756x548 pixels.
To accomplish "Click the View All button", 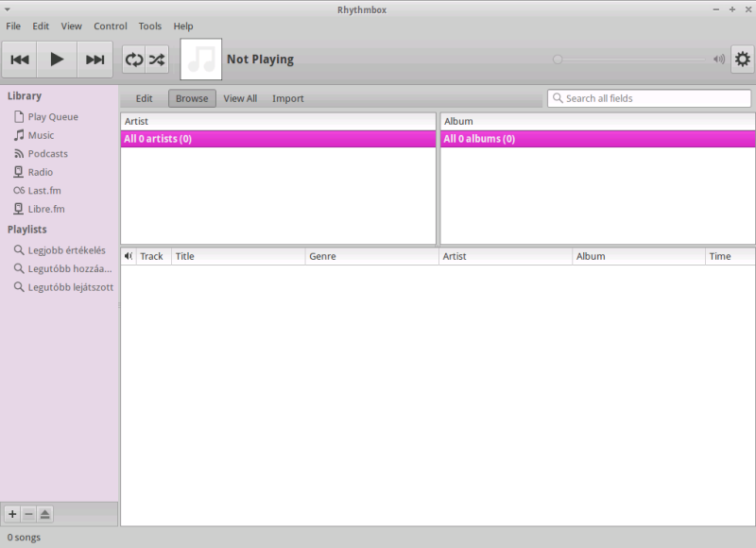I will point(240,98).
